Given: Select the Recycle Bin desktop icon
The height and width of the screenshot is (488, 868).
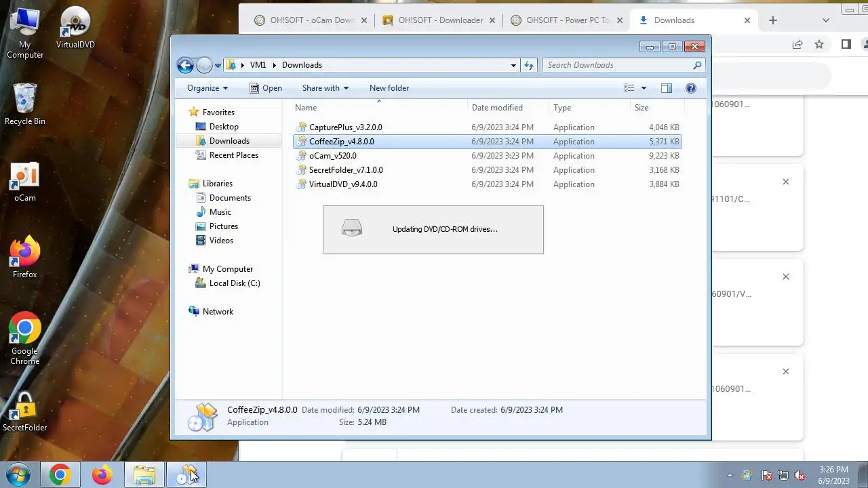Looking at the screenshot, I should [x=25, y=104].
